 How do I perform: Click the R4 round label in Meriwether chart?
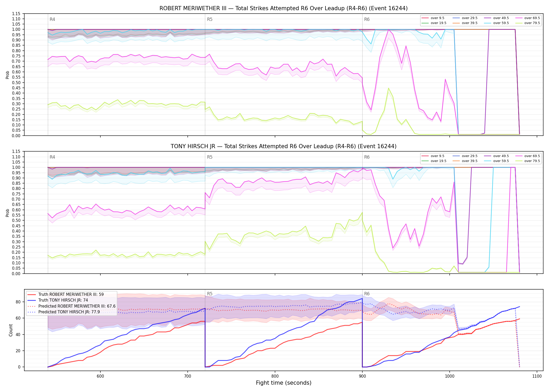coord(52,19)
